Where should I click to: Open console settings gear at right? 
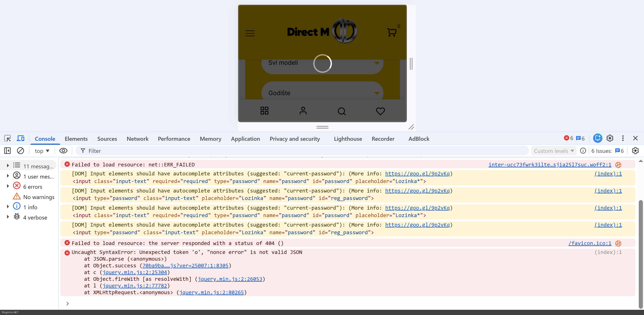point(635,151)
